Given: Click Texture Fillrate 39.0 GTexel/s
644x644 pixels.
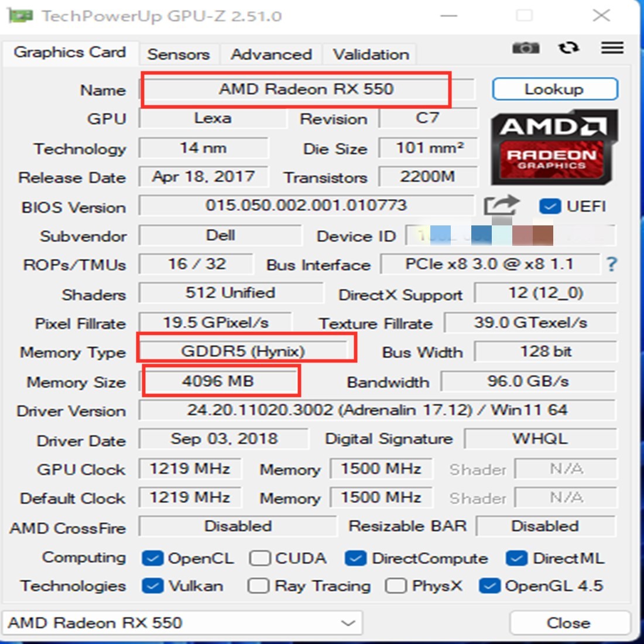Looking at the screenshot, I should pos(530,323).
